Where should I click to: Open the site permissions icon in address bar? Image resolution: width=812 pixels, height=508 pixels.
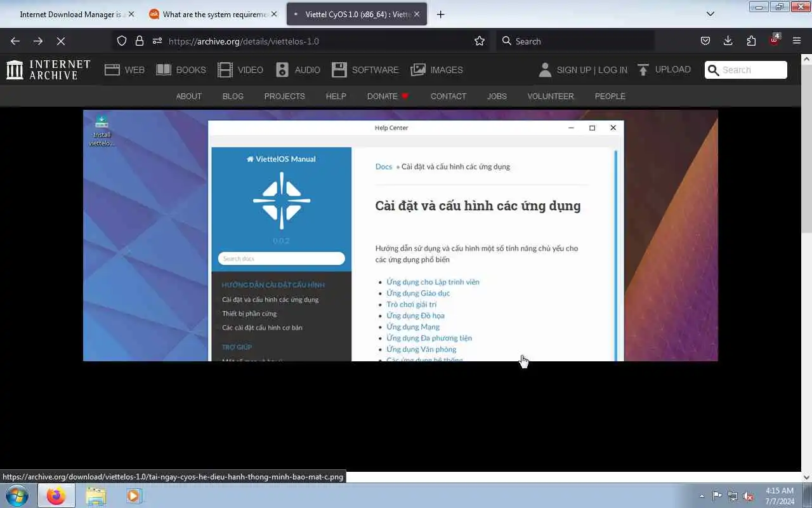157,41
